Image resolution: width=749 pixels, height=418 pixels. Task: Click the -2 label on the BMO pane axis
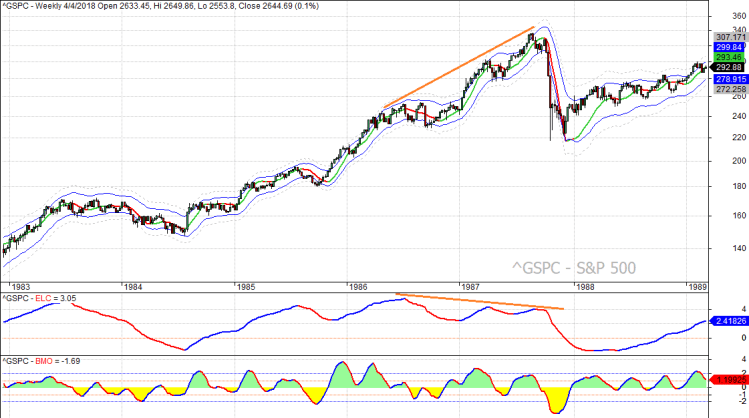click(742, 401)
